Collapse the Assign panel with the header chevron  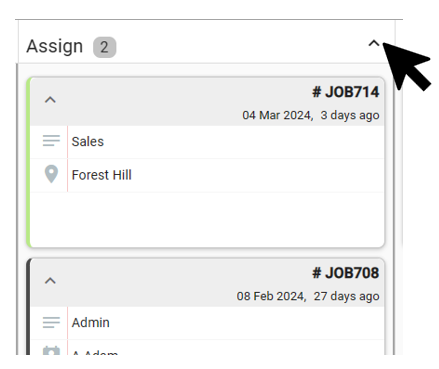(x=374, y=43)
